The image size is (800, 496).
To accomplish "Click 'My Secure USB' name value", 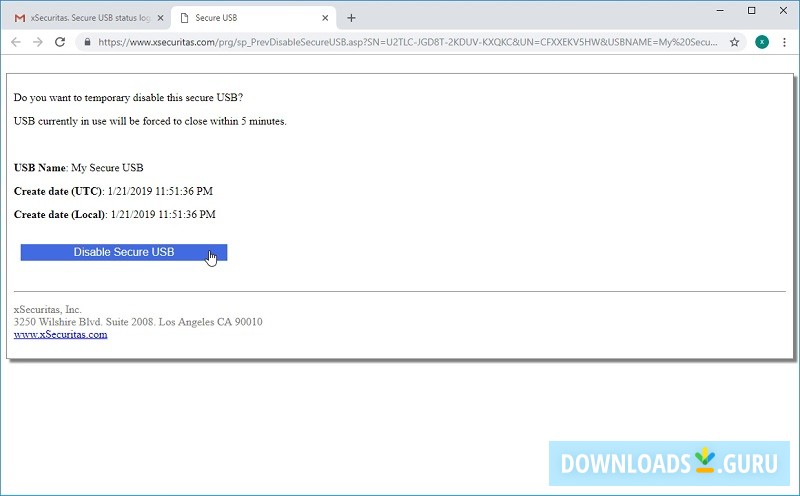I will click(x=107, y=167).
